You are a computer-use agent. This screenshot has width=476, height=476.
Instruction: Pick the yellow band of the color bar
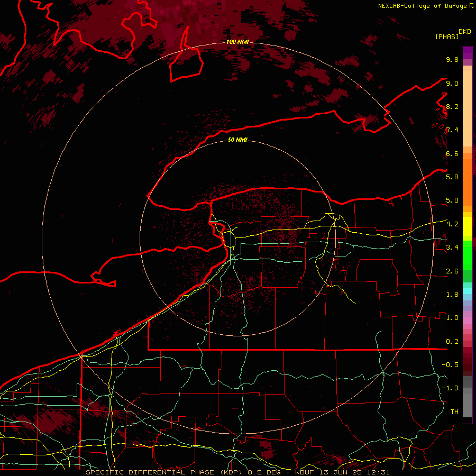[467, 226]
